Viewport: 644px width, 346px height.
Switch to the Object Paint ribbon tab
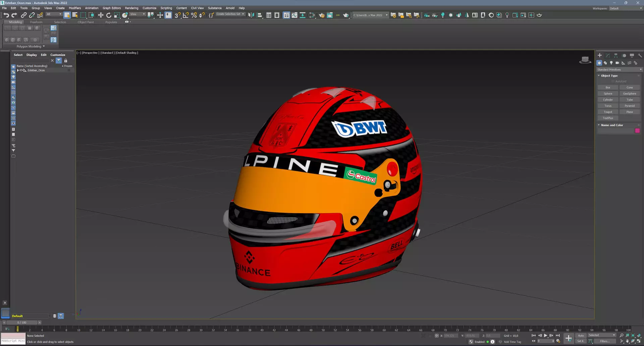pos(86,22)
